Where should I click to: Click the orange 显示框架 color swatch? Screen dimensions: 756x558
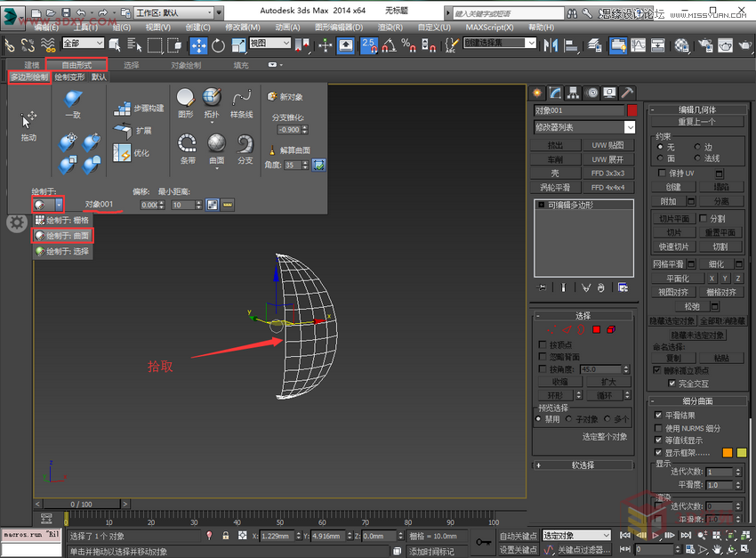click(x=728, y=452)
